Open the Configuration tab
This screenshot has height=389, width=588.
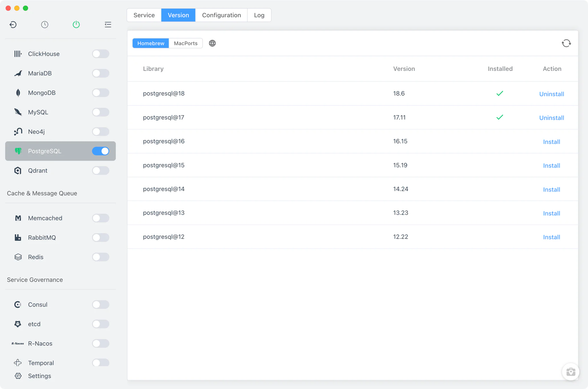221,15
